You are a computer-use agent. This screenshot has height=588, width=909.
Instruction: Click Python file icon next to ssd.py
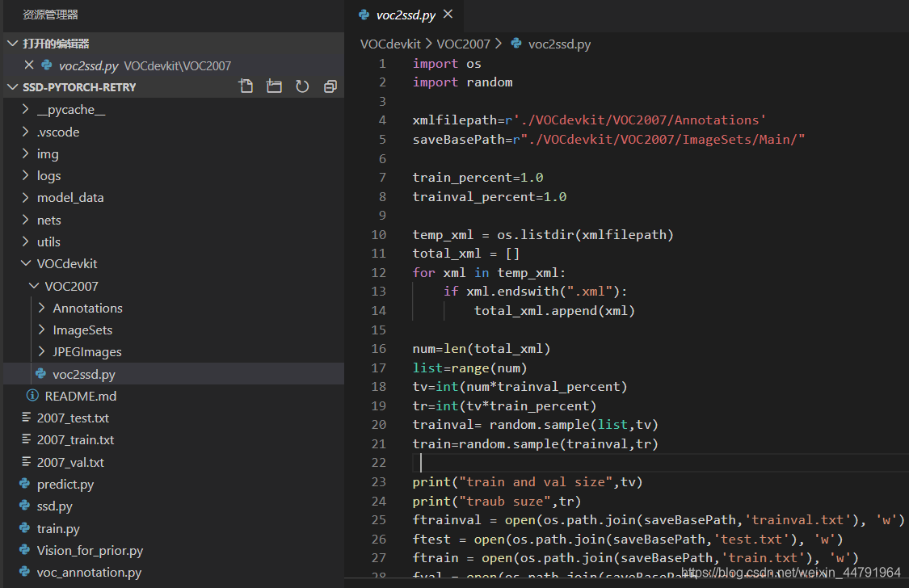pos(24,506)
